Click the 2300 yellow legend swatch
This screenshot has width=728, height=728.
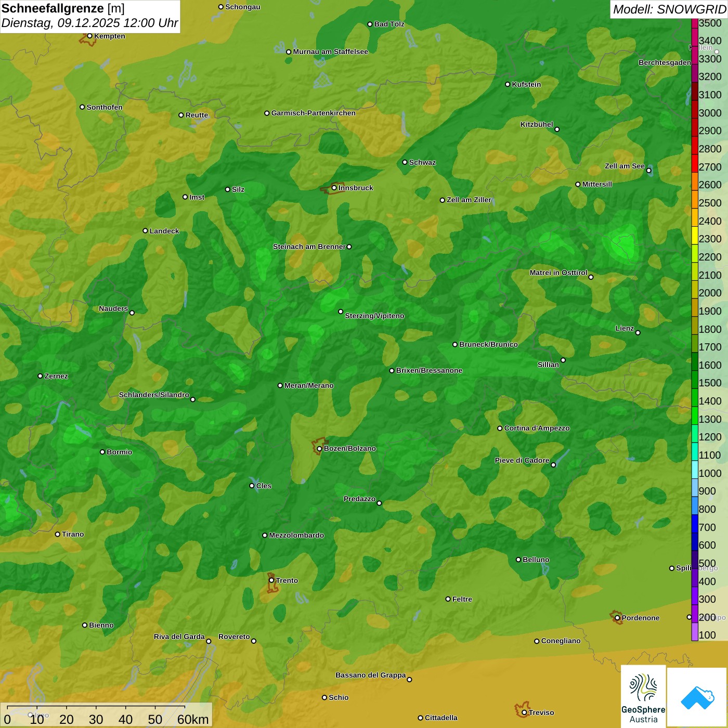tap(695, 236)
